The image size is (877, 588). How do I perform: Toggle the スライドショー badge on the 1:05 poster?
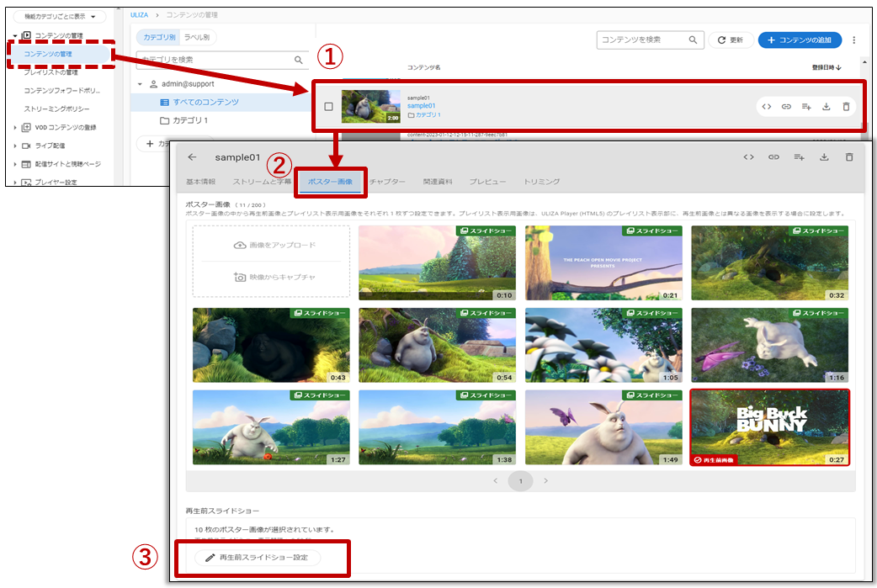pyautogui.click(x=652, y=313)
